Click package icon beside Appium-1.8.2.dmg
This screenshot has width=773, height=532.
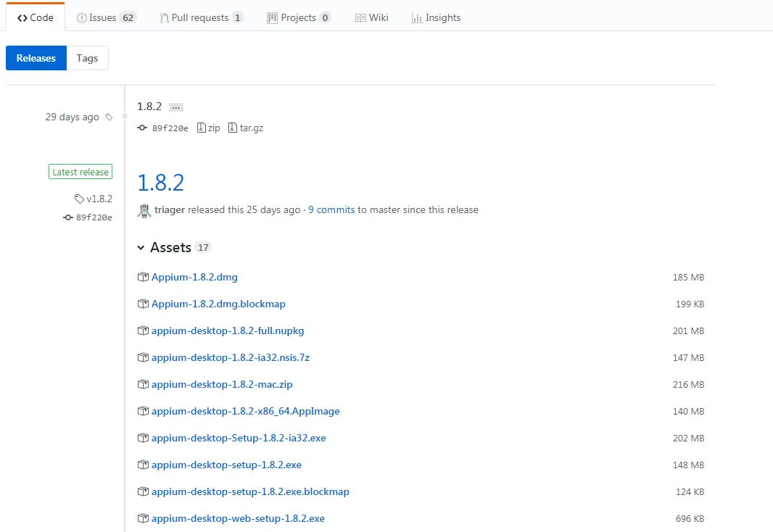coord(143,278)
